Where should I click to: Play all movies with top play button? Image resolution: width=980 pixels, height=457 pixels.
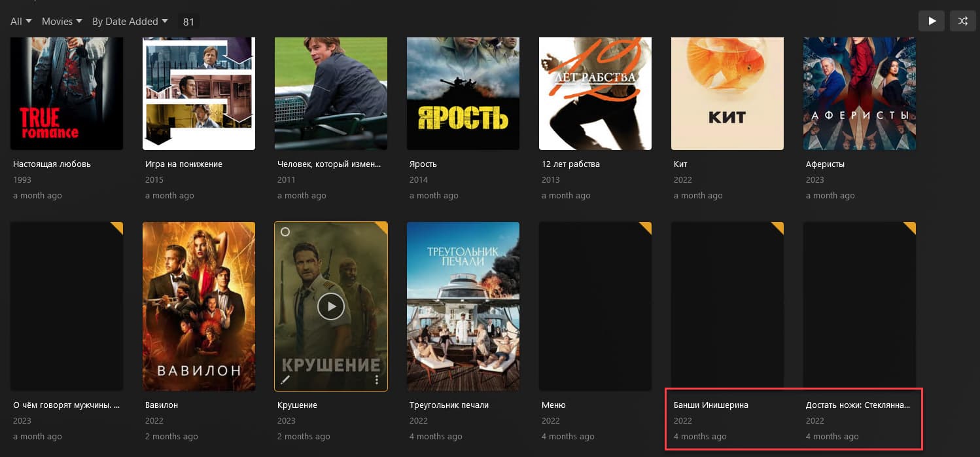(932, 21)
